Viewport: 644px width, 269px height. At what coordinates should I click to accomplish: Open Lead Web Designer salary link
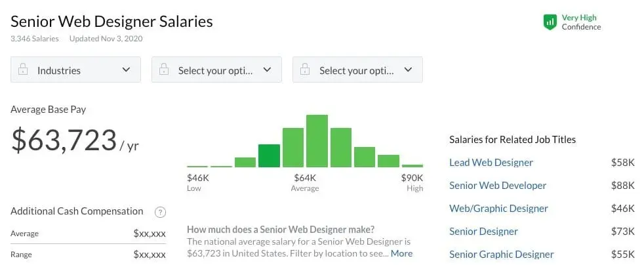tap(491, 163)
